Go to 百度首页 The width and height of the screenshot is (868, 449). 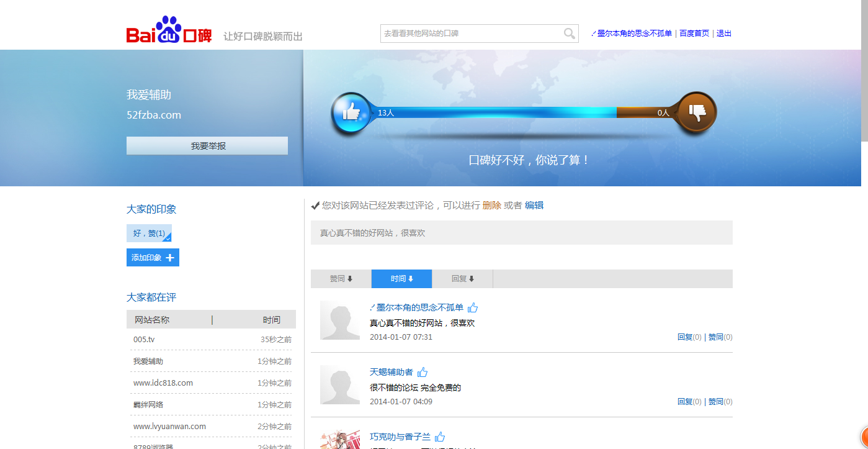pos(694,34)
